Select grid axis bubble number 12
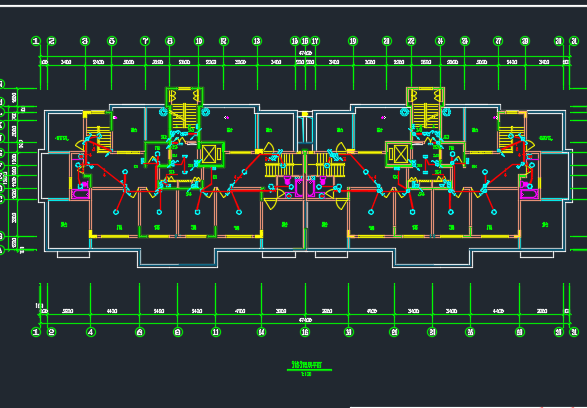 coord(223,41)
